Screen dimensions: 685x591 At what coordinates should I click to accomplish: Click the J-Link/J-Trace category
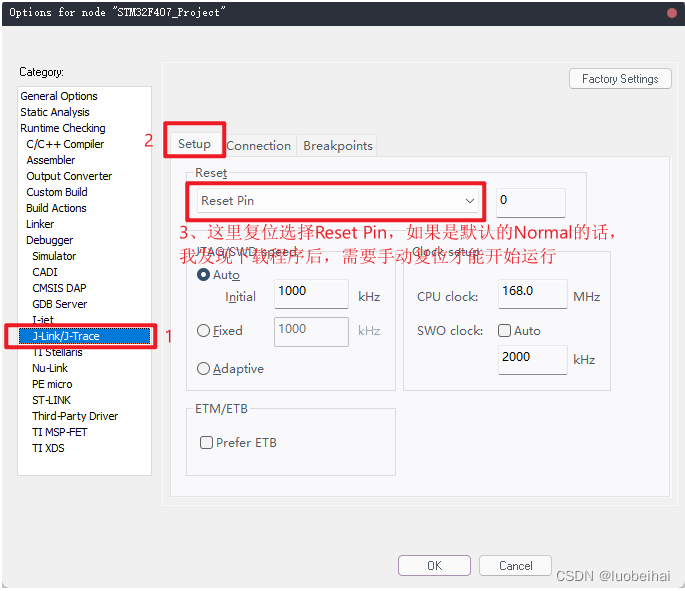(66, 336)
